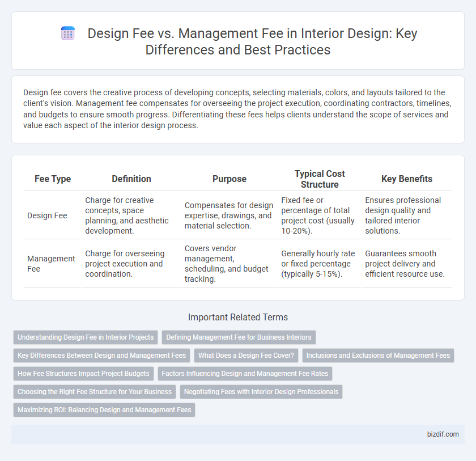Click the article title heading
476x461 pixels.
[252, 41]
